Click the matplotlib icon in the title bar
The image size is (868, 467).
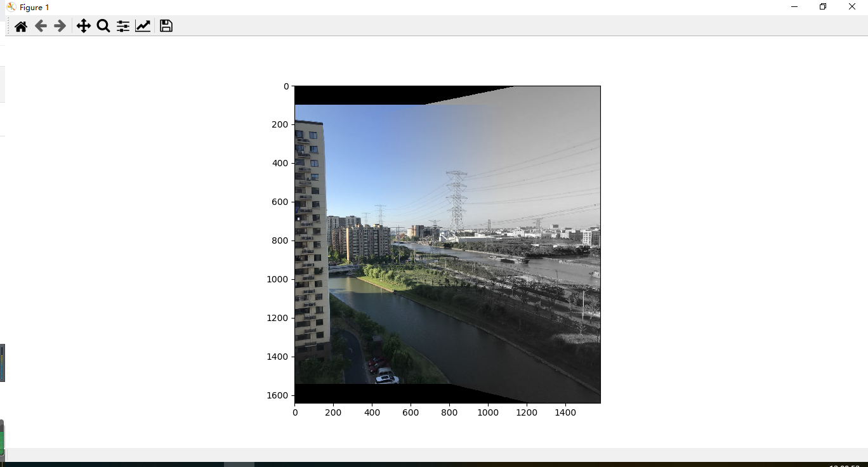11,7
